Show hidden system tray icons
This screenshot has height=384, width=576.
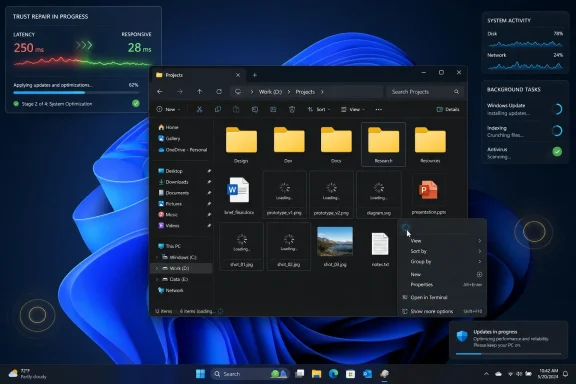(486, 374)
